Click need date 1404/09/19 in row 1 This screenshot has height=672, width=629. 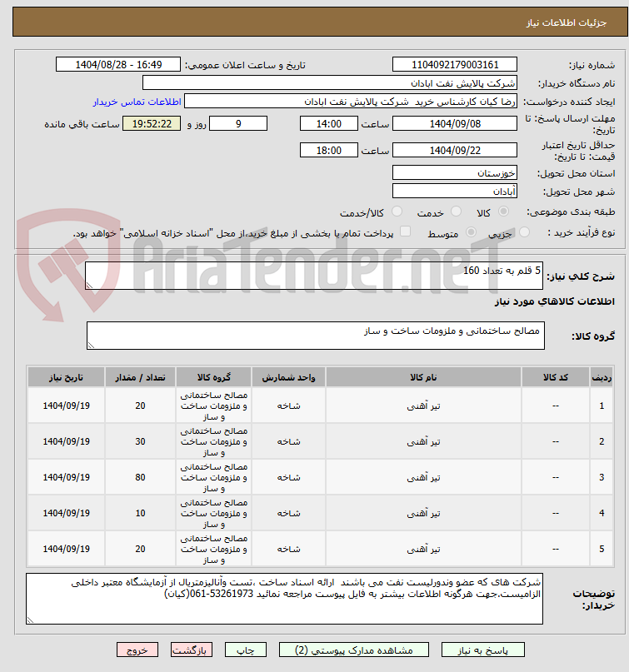pyautogui.click(x=66, y=406)
